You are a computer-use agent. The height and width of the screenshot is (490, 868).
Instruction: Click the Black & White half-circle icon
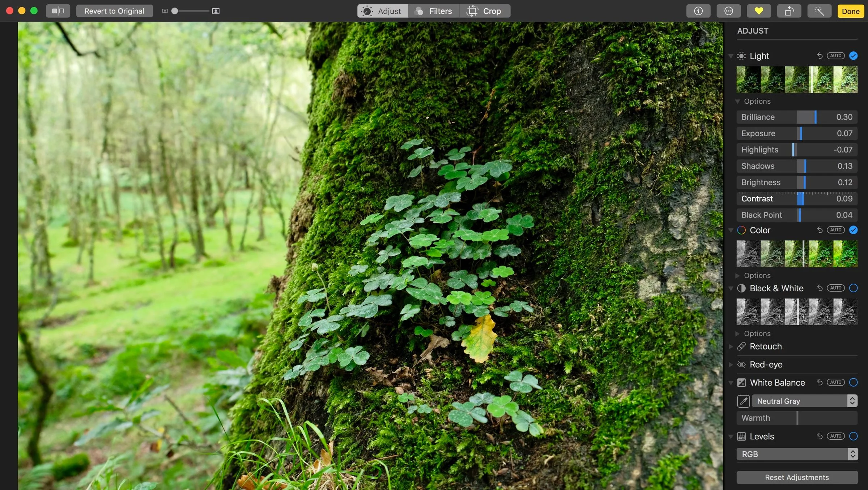tap(741, 288)
